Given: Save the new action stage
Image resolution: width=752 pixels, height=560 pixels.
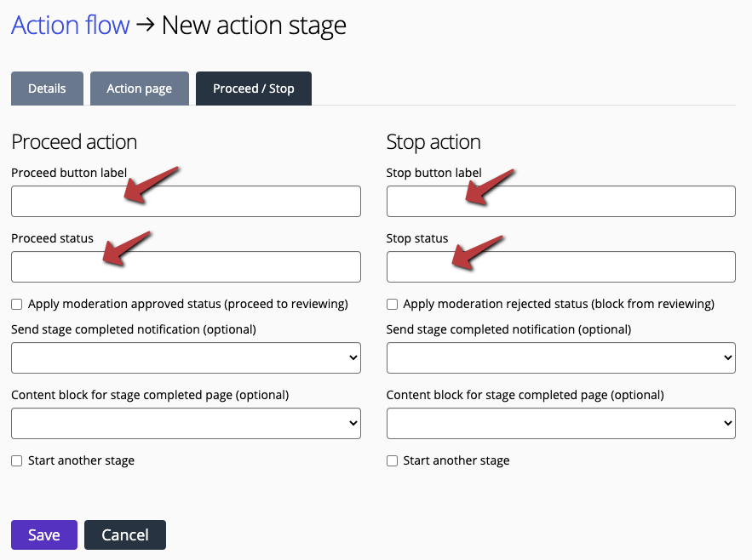Looking at the screenshot, I should (44, 534).
